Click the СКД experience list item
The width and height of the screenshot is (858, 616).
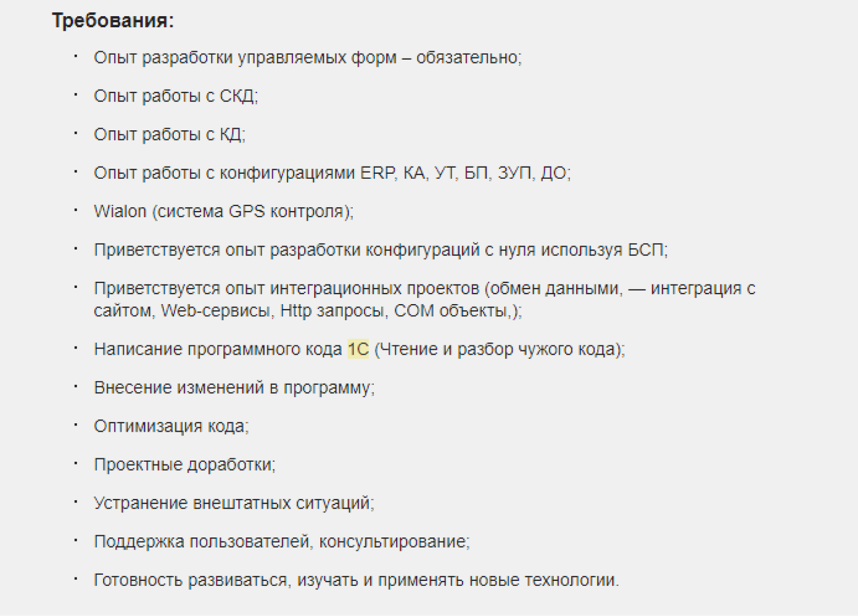[x=175, y=96]
